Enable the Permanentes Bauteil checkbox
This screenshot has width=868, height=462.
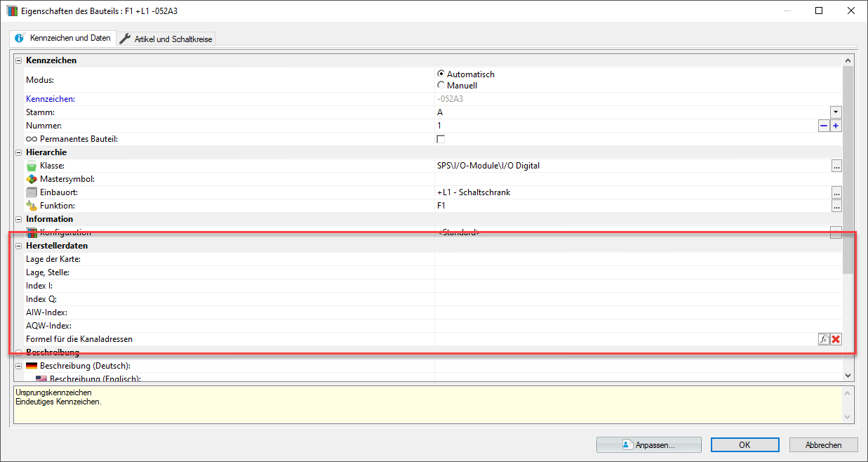[441, 139]
